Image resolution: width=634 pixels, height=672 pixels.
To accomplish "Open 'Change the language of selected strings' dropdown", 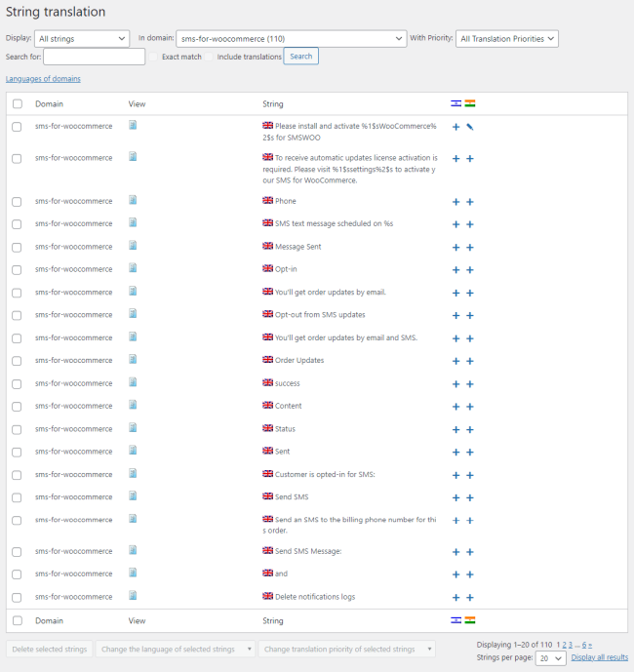I will 176,649.
